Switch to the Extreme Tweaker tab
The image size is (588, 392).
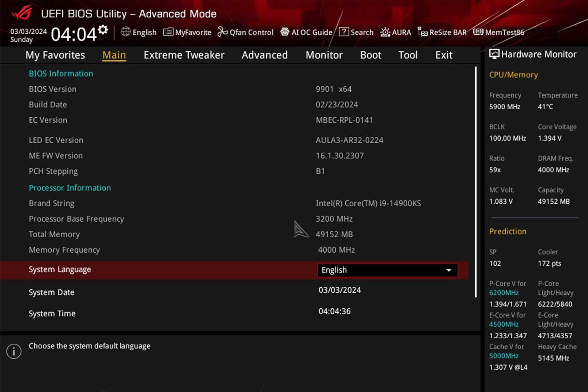(x=184, y=55)
